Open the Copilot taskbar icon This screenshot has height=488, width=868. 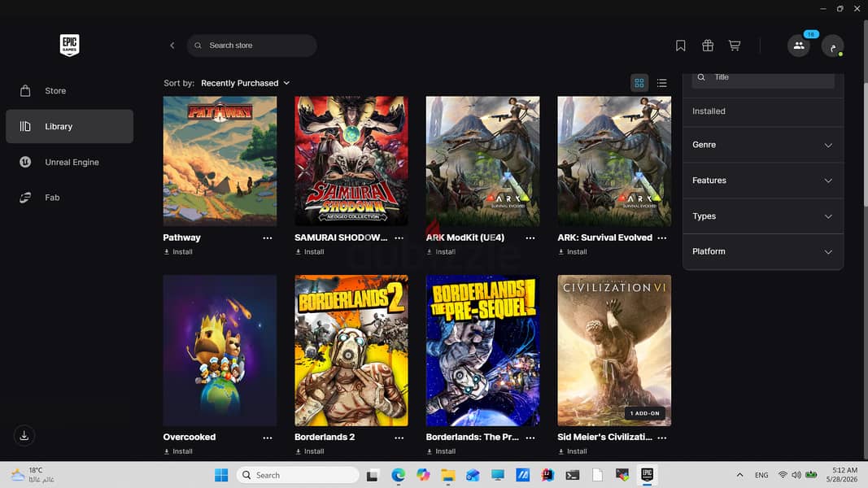coord(423,475)
